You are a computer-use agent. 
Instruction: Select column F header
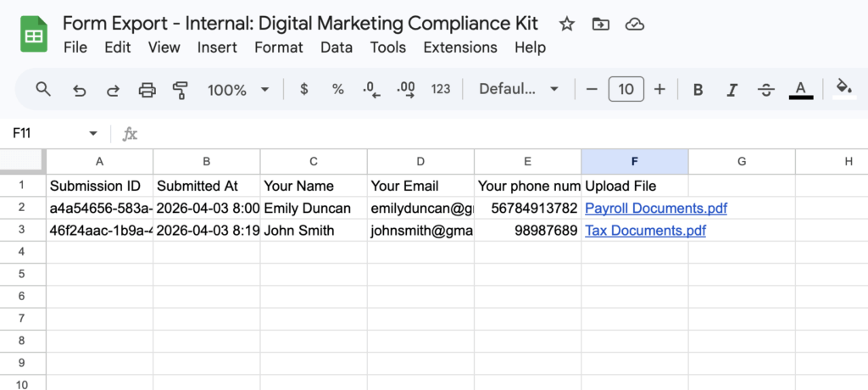(x=635, y=162)
